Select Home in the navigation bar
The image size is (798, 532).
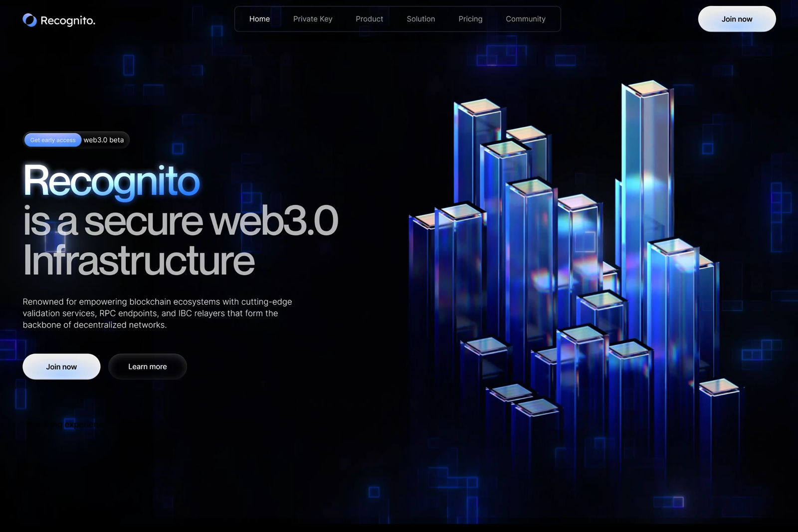(259, 19)
